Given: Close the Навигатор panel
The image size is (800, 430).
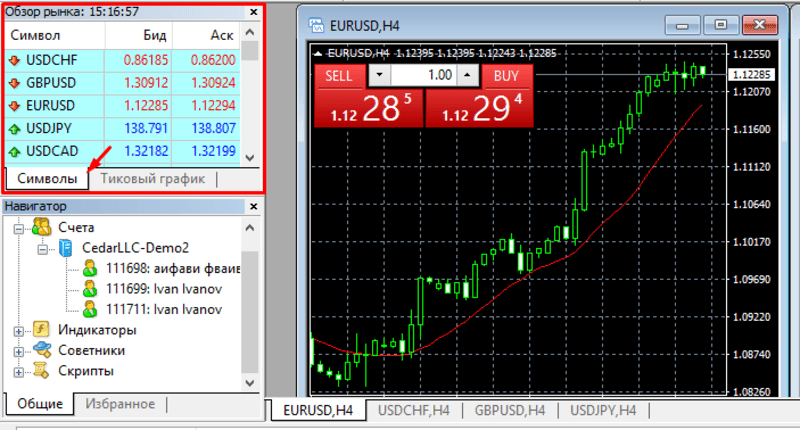Looking at the screenshot, I should [x=254, y=207].
